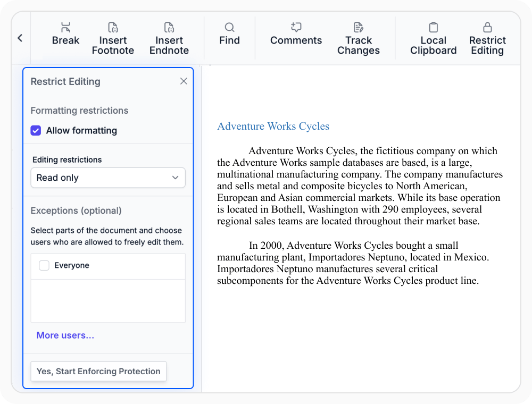Open the Comments tool

click(296, 34)
